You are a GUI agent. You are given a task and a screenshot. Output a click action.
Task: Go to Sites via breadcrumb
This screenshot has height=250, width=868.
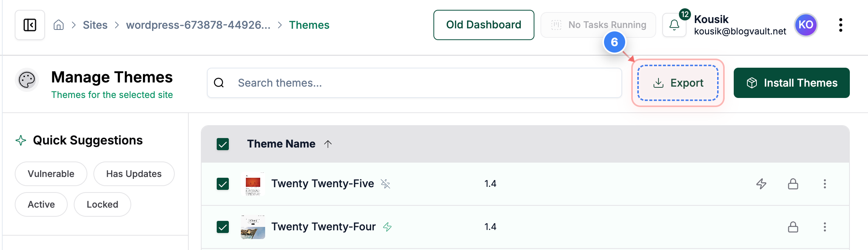click(95, 25)
